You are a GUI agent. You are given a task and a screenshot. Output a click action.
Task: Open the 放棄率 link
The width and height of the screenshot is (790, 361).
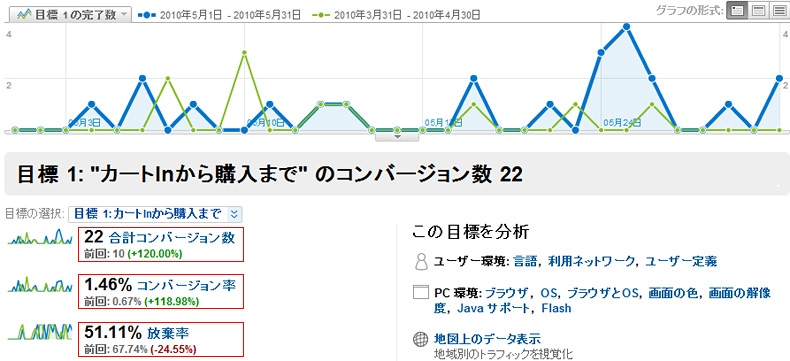[168, 333]
